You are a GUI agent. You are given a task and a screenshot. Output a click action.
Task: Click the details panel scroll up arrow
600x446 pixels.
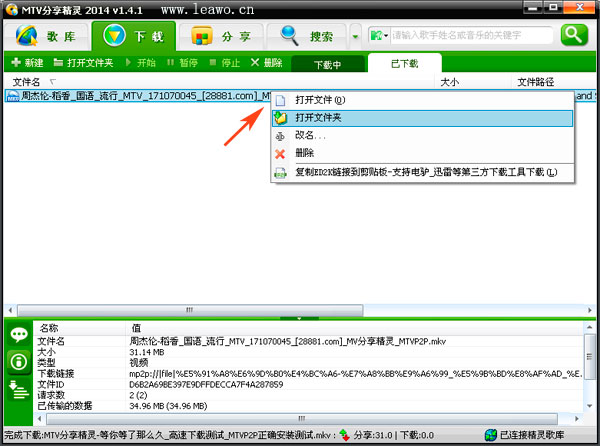pyautogui.click(x=589, y=327)
